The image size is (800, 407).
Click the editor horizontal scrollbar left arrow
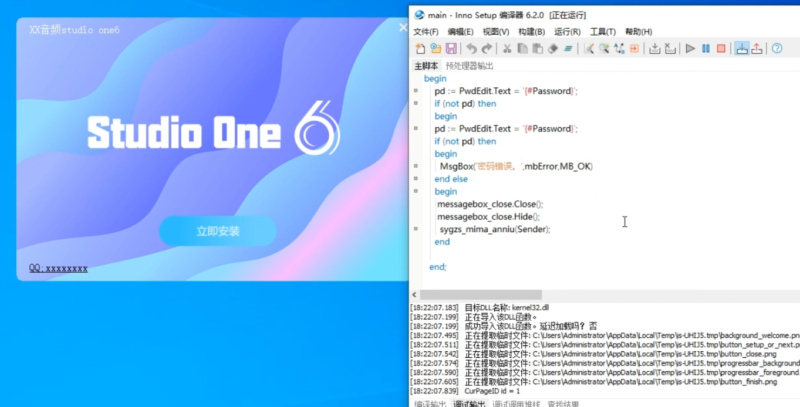[x=414, y=295]
